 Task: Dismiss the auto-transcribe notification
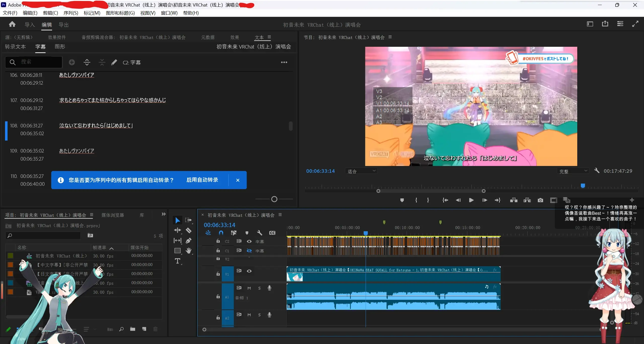click(x=238, y=180)
